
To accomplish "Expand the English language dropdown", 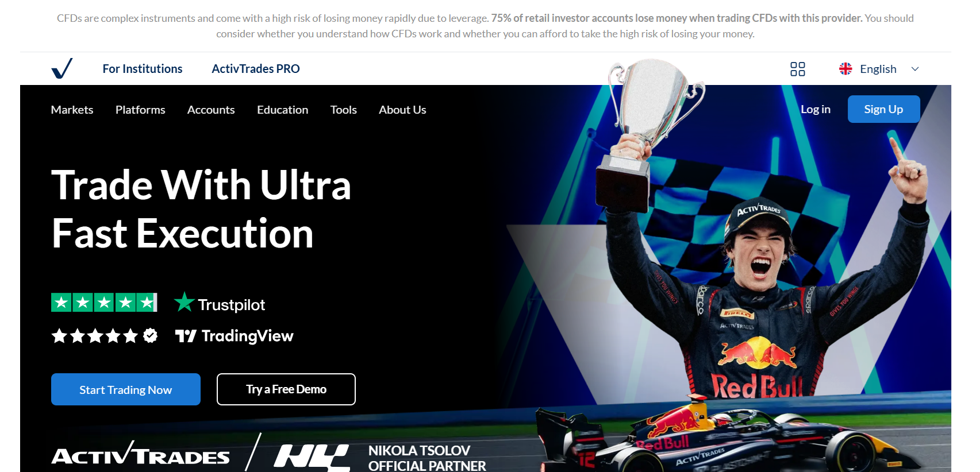I will [879, 69].
